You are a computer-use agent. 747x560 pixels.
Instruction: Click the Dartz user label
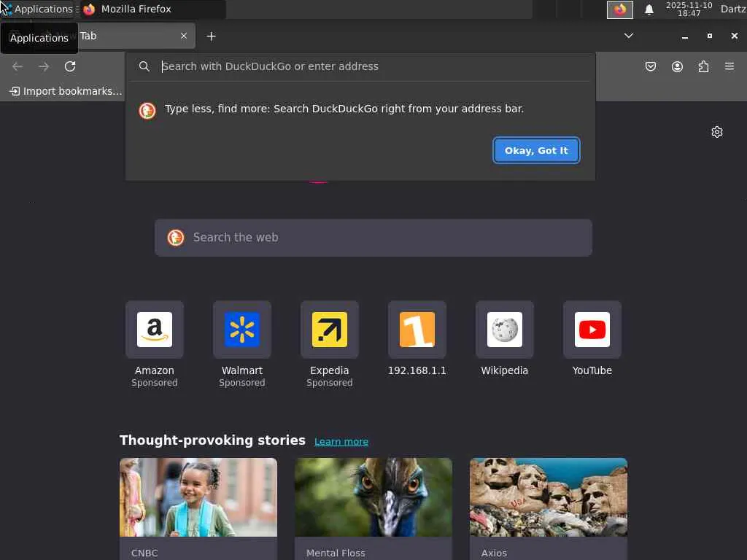733,9
